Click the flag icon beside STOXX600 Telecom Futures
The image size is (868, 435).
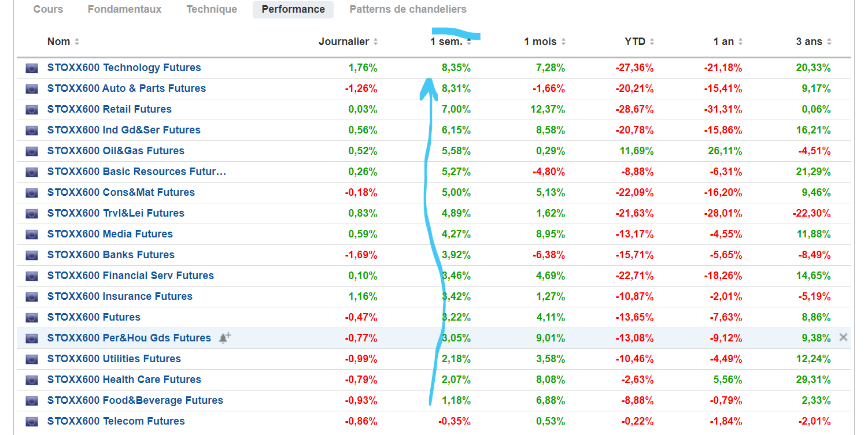point(32,422)
